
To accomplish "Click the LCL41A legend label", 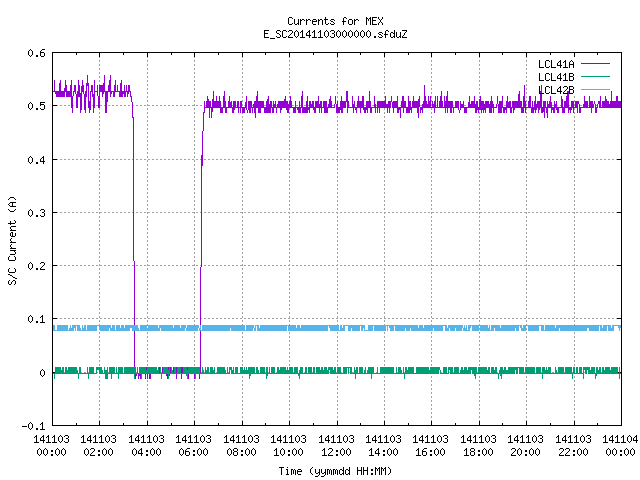I will pyautogui.click(x=556, y=64).
